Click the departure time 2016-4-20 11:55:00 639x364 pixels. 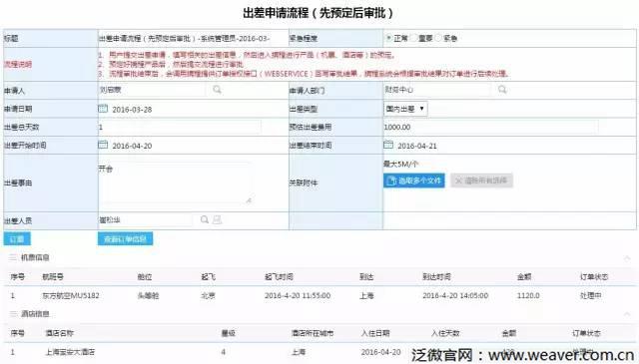[x=298, y=295]
